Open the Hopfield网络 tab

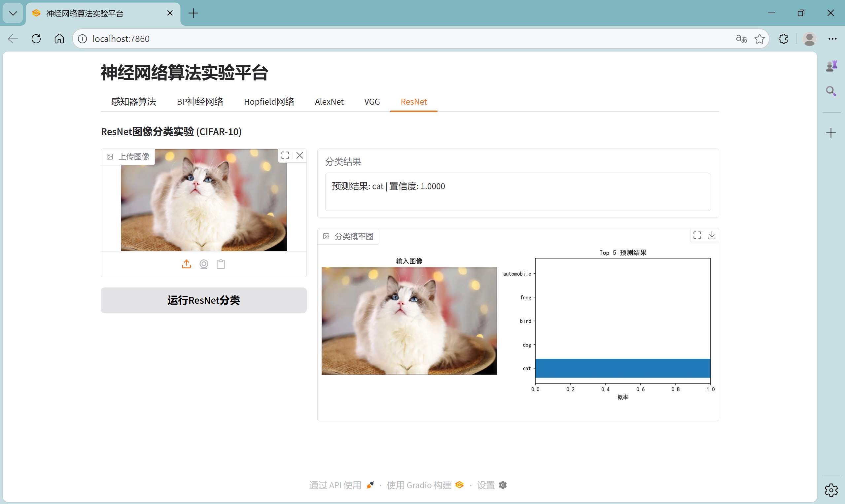(269, 102)
